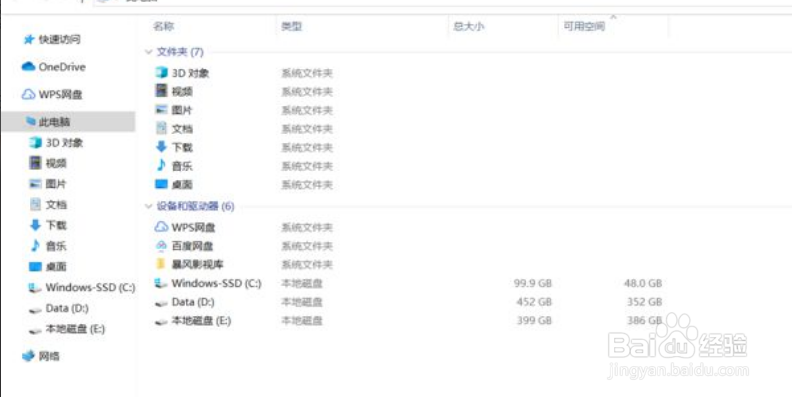Click 399 GB total size value
The image size is (792, 397).
[534, 321]
